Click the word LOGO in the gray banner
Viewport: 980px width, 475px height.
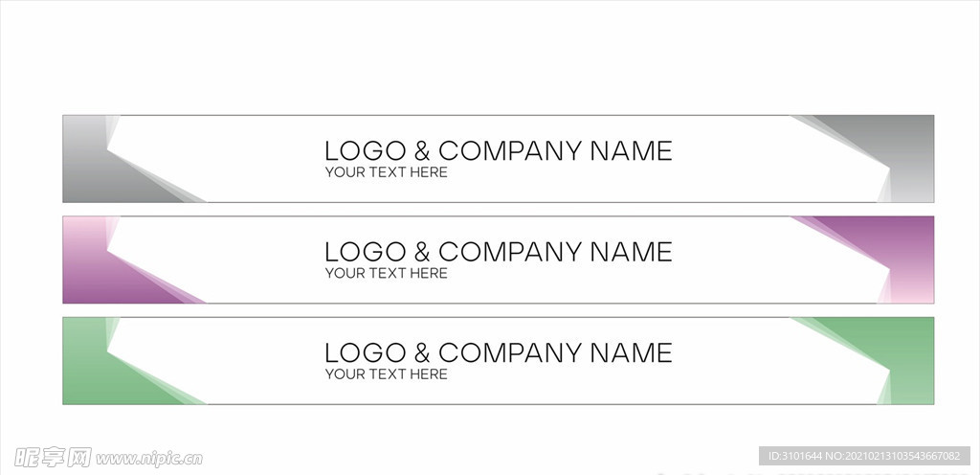click(366, 150)
